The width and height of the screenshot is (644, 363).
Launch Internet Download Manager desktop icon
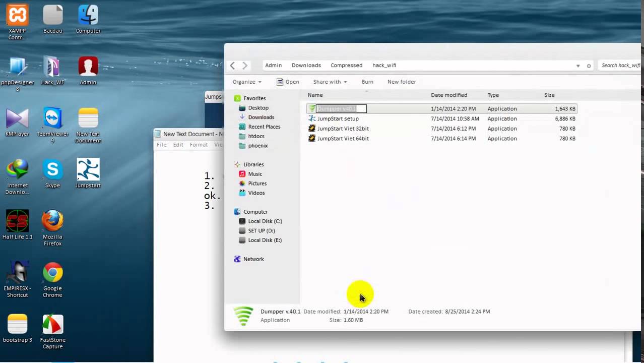point(18,177)
